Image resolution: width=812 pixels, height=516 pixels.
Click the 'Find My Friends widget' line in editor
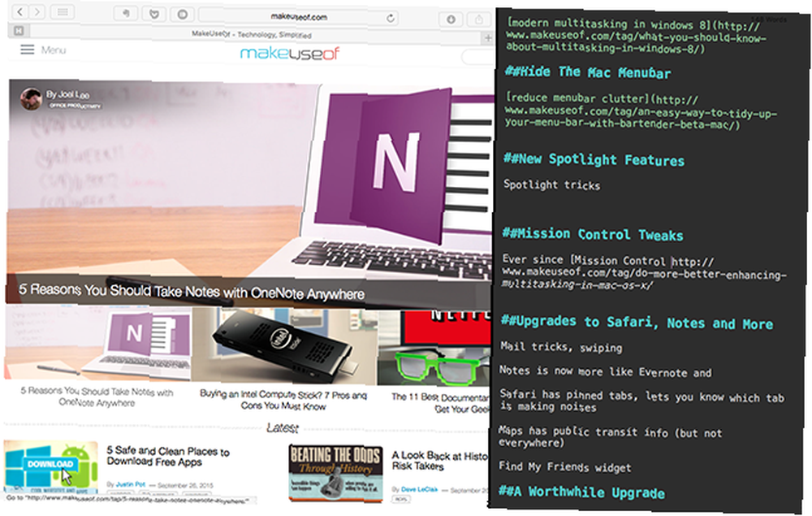[x=565, y=466]
